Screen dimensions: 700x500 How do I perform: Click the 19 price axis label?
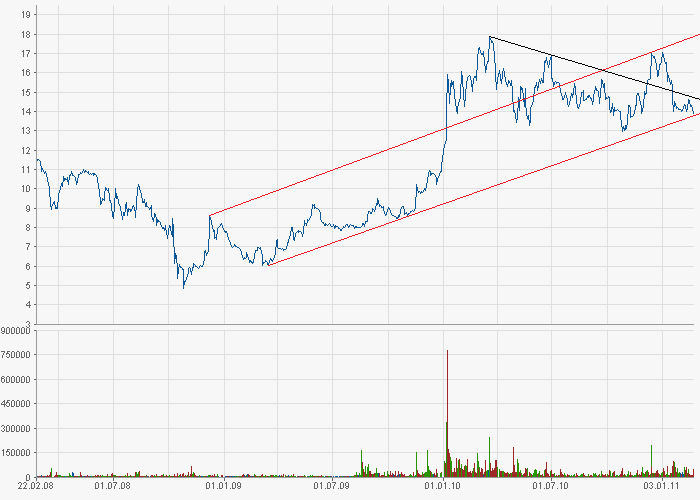click(25, 15)
